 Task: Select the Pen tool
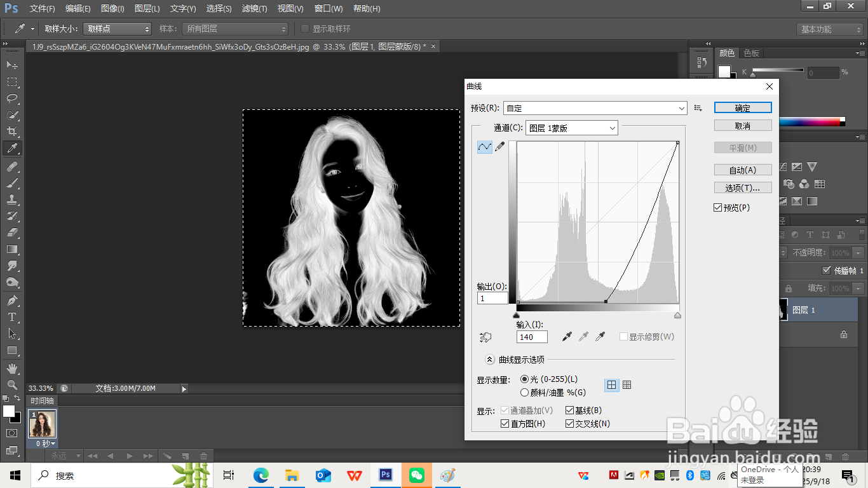click(12, 301)
